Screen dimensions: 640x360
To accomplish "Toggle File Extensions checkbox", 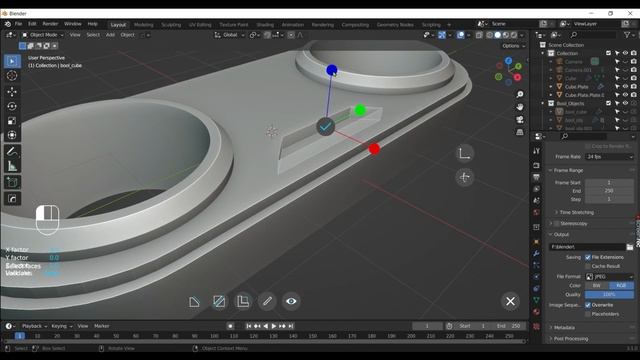I will click(x=588, y=257).
